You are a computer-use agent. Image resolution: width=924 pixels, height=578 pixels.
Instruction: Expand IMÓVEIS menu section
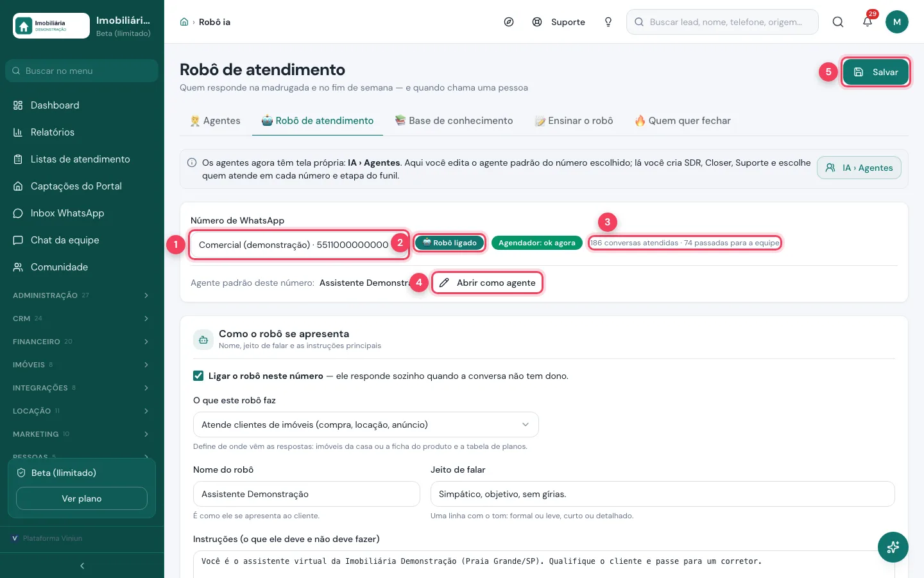click(x=82, y=365)
